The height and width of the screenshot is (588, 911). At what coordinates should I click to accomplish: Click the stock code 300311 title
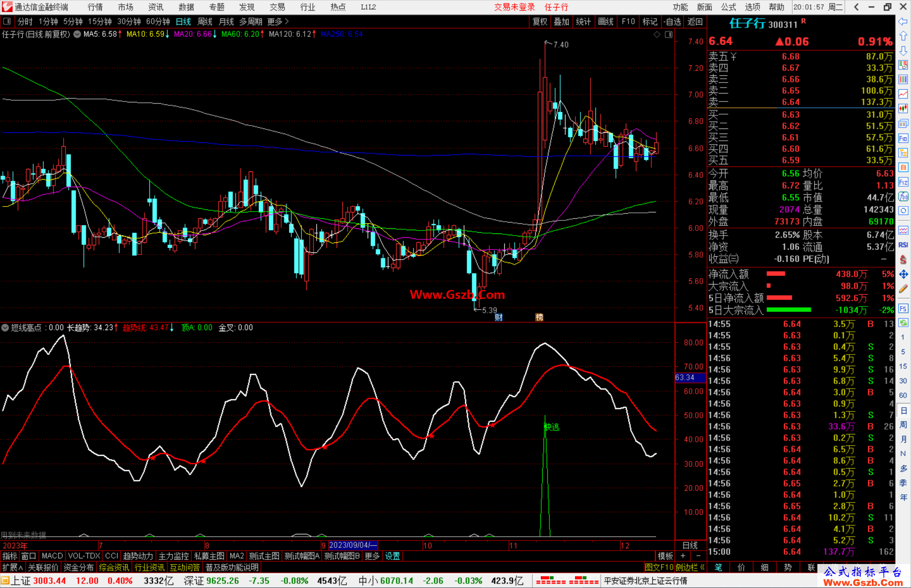point(783,24)
